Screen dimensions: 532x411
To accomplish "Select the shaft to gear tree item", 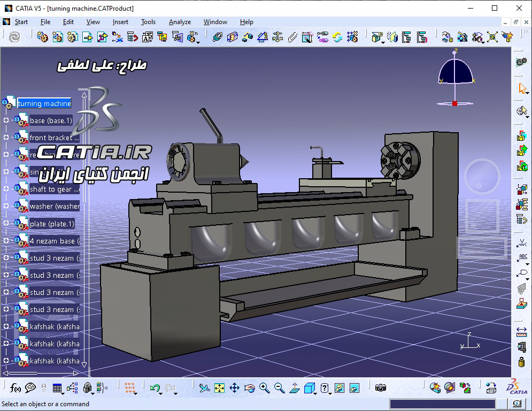I will pyautogui.click(x=55, y=189).
